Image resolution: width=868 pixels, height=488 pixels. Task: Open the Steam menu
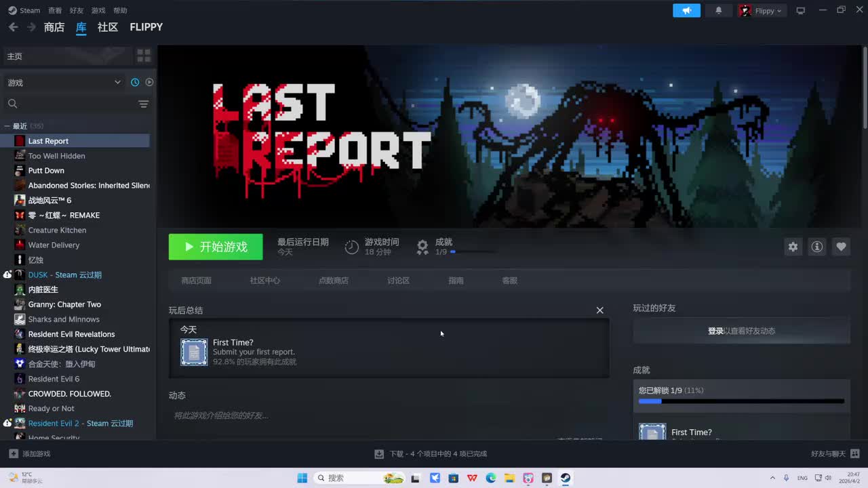[x=24, y=10]
